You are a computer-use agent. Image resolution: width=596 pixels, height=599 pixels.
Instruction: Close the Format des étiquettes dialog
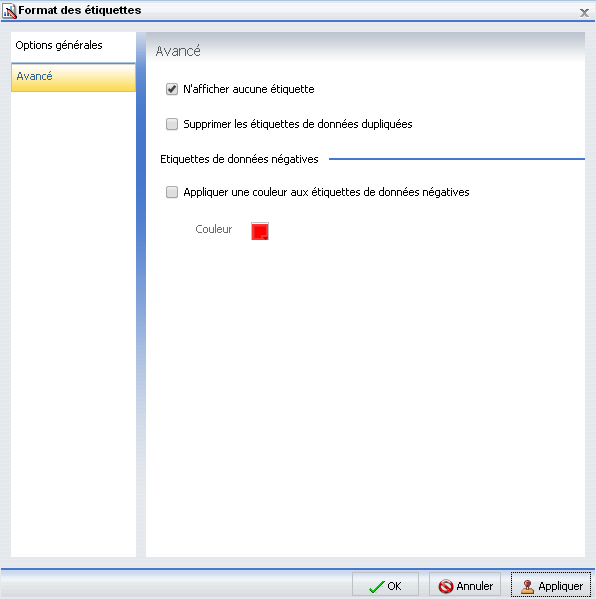coord(584,13)
